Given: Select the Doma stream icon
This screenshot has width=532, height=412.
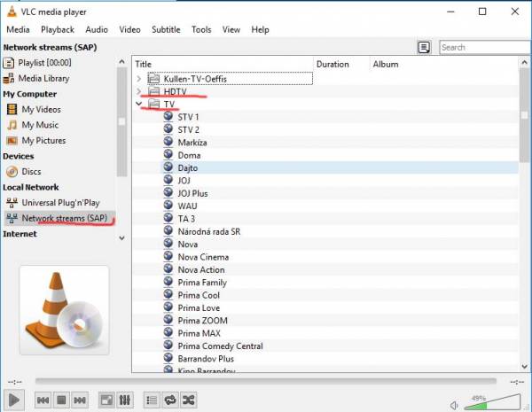Looking at the screenshot, I should (168, 154).
